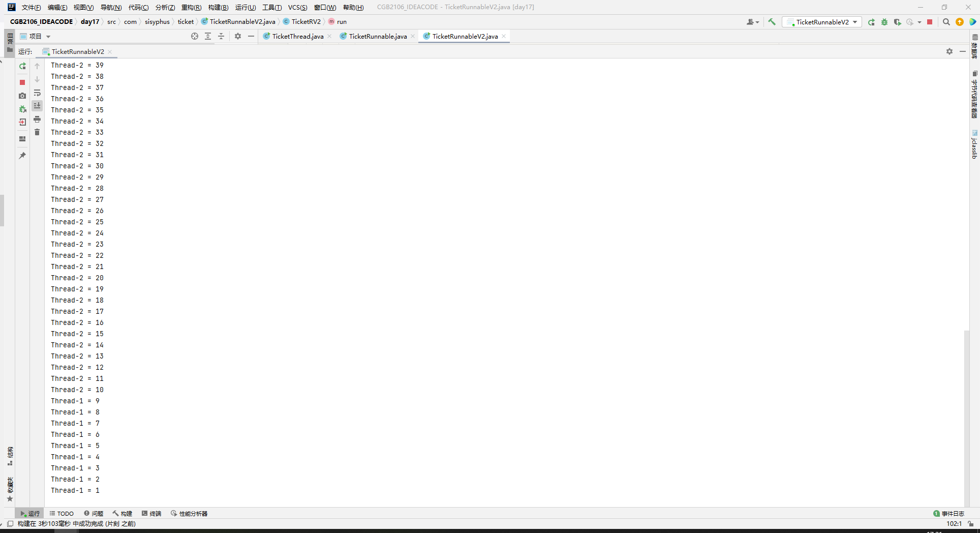This screenshot has width=980, height=533.
Task: Collapse all in project toolbar
Action: point(221,36)
